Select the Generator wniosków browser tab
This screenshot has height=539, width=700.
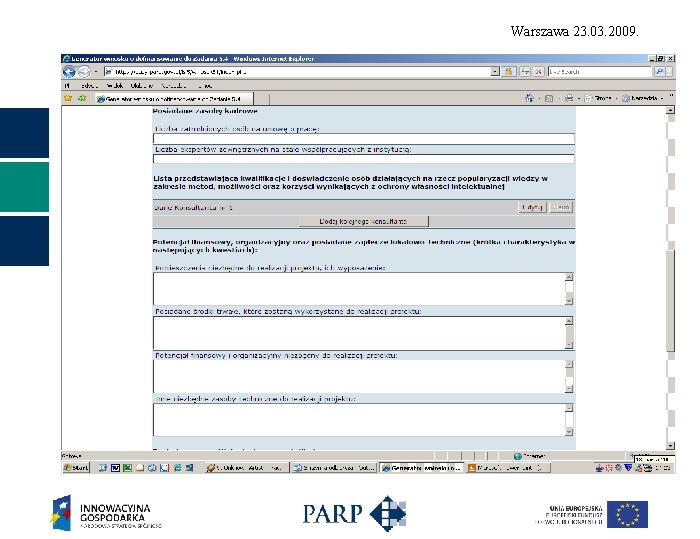[x=173, y=99]
